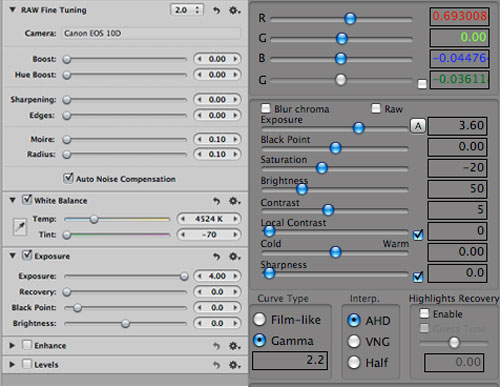Image resolution: width=500 pixels, height=387 pixels.
Task: Increase Boost value with right arrow
Action: (235, 59)
